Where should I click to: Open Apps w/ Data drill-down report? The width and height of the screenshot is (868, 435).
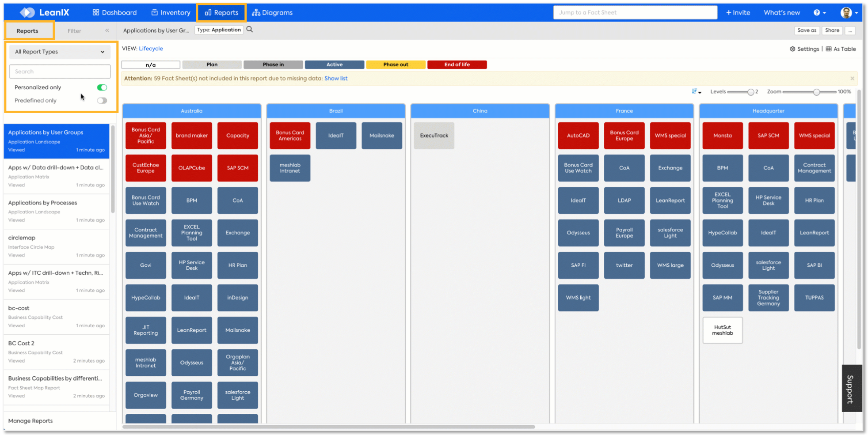[x=57, y=176]
